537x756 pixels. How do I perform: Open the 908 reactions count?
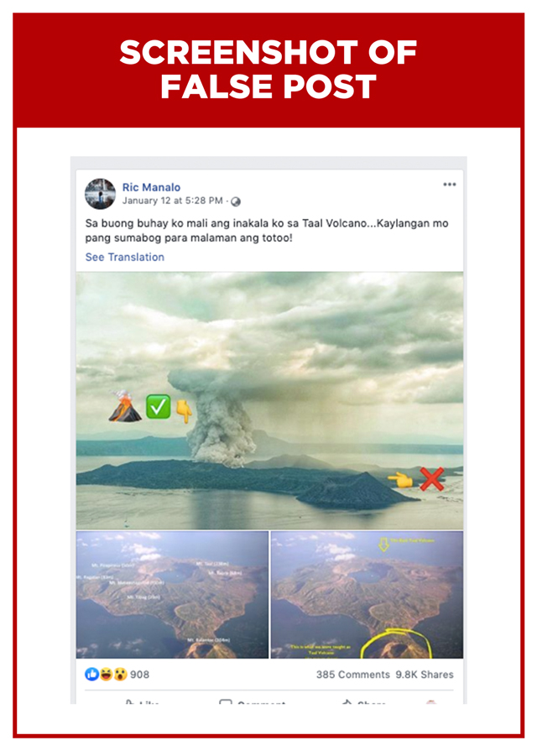point(140,675)
